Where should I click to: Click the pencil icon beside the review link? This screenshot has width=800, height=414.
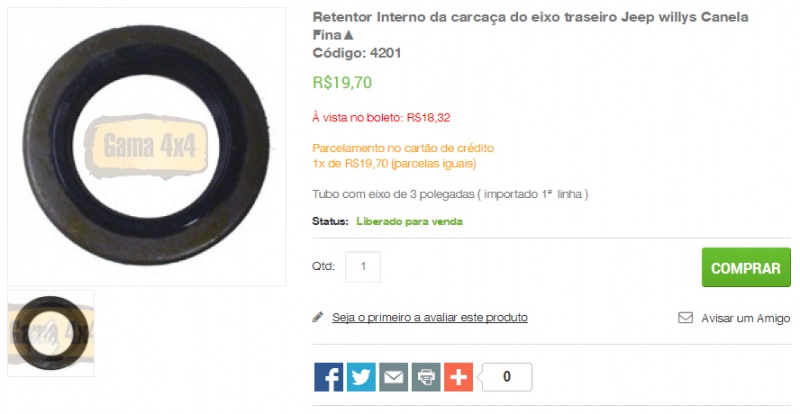point(318,318)
